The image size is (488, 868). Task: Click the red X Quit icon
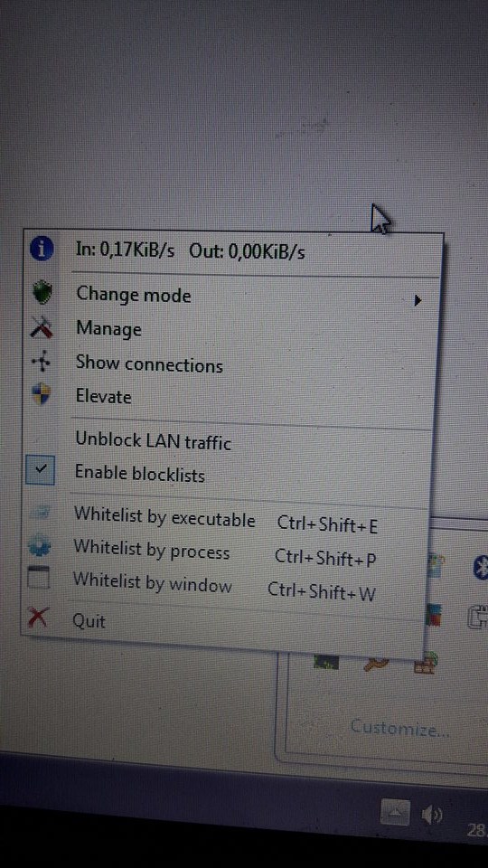37,617
